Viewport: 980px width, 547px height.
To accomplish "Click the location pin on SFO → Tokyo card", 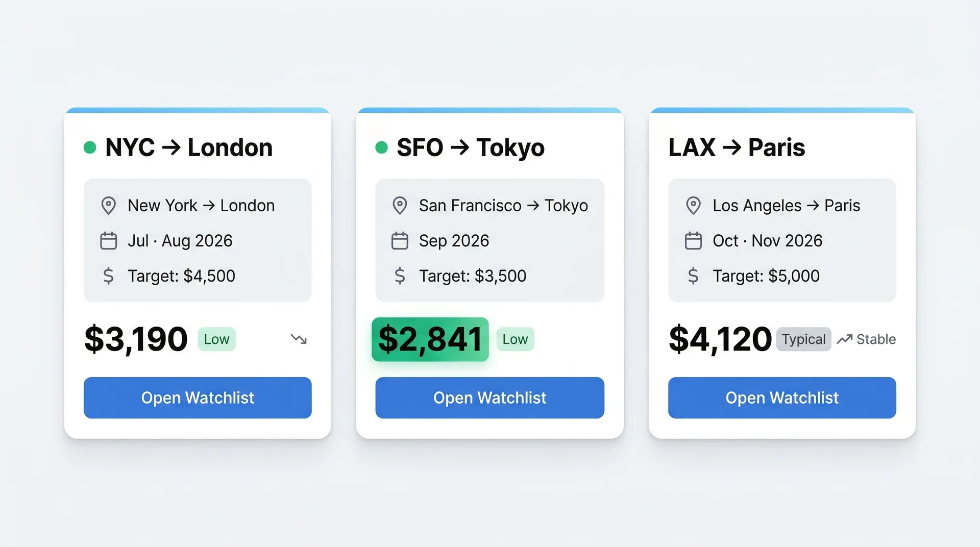I will (400, 205).
